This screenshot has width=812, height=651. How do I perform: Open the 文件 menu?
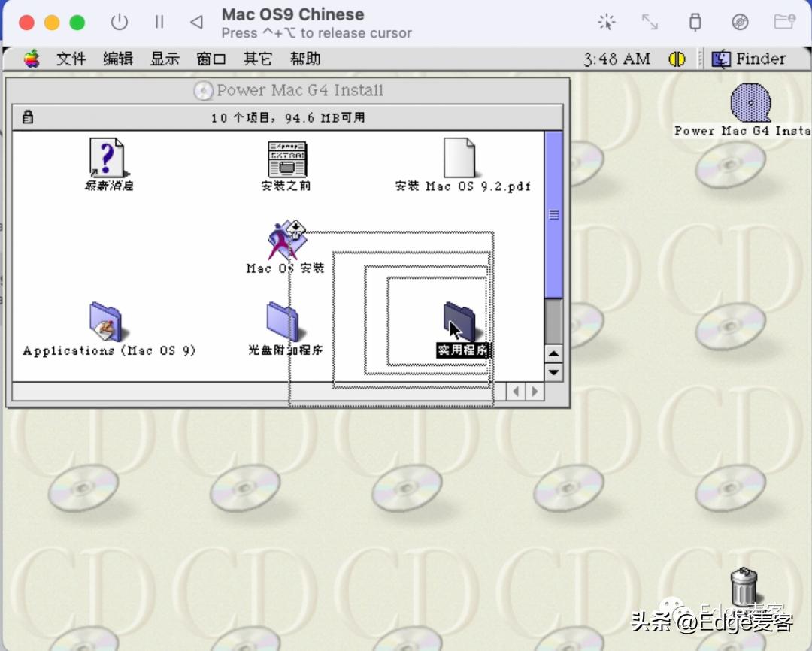pos(71,59)
